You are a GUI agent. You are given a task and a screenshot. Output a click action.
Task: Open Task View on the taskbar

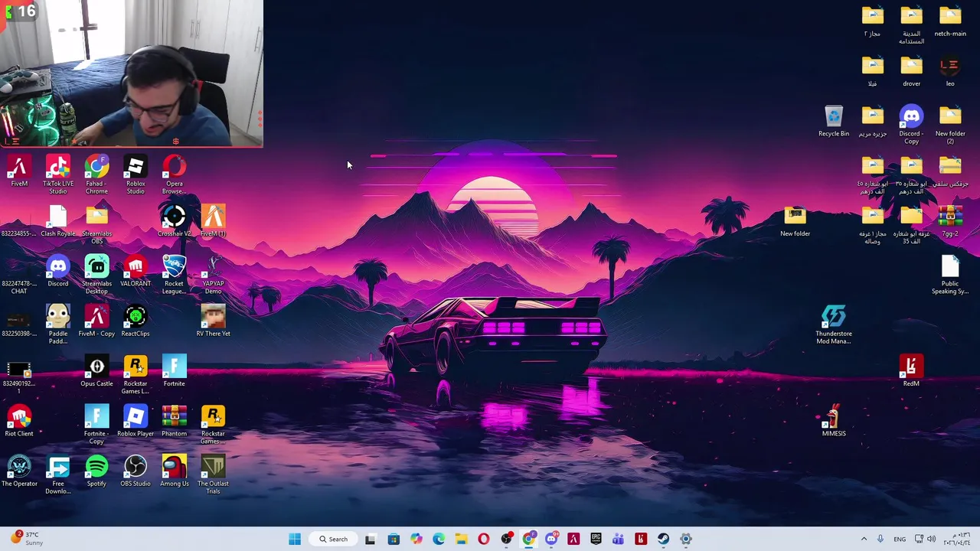[371, 539]
